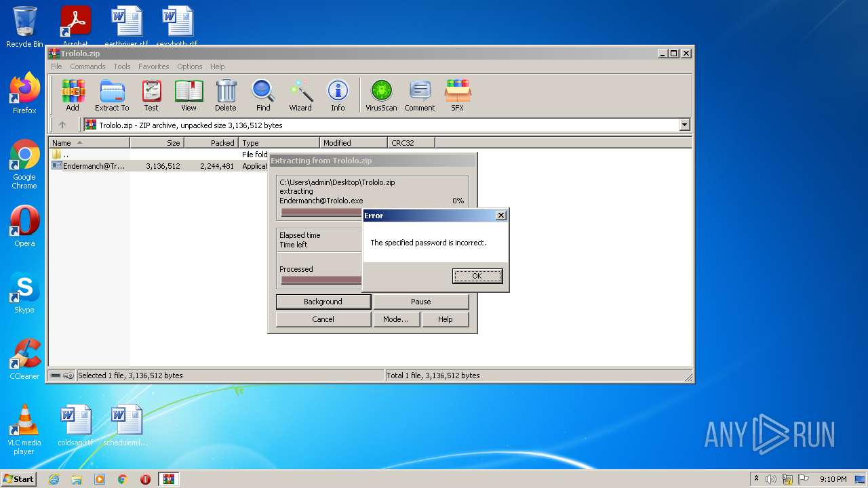This screenshot has width=868, height=488.
Task: Click the VirusScan toolbar icon
Action: click(381, 96)
